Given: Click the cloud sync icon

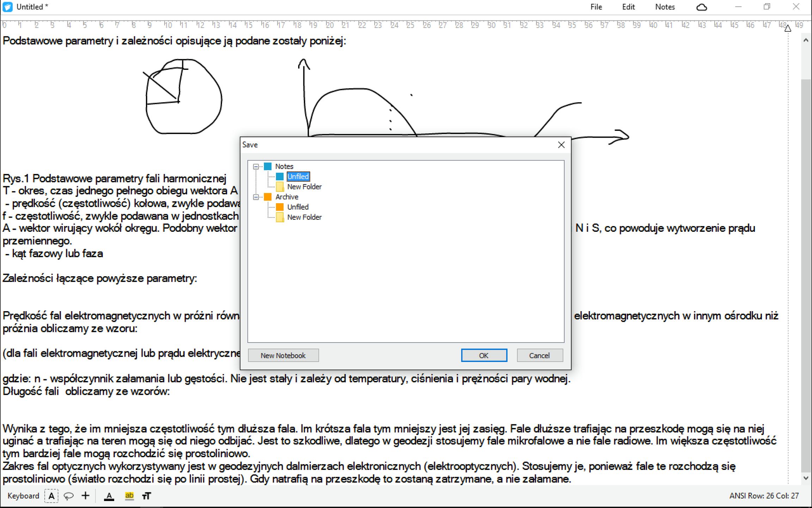Looking at the screenshot, I should click(x=701, y=7).
